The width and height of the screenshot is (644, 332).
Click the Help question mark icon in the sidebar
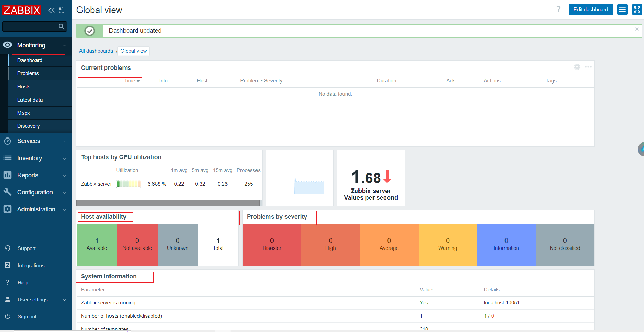pos(8,282)
